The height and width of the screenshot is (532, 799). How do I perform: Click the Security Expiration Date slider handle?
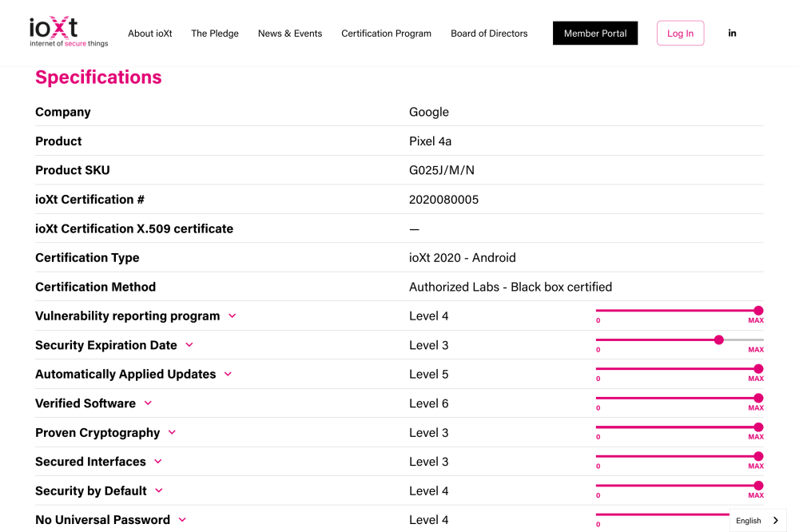click(719, 339)
